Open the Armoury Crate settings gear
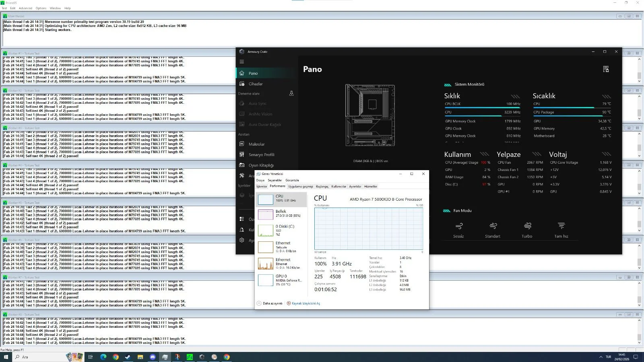 [242, 240]
